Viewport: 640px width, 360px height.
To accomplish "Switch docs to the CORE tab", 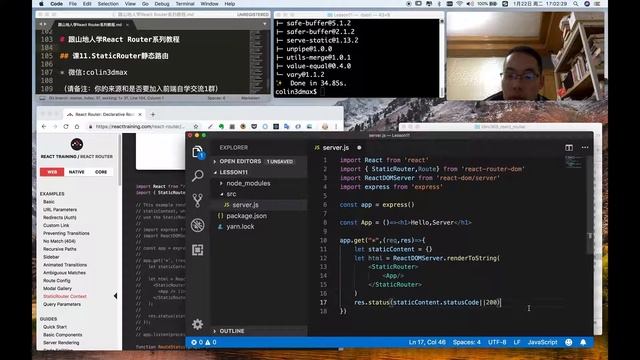I will click(101, 172).
